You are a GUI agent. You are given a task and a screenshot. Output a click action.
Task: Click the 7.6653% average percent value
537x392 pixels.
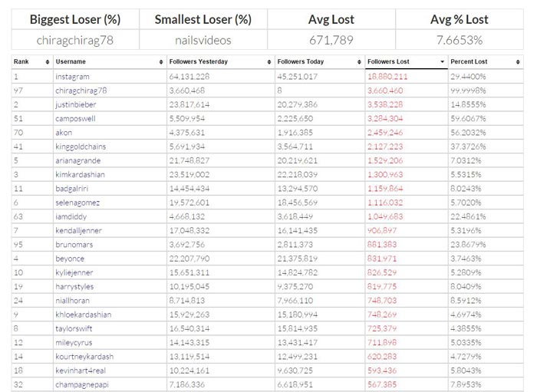(x=460, y=41)
